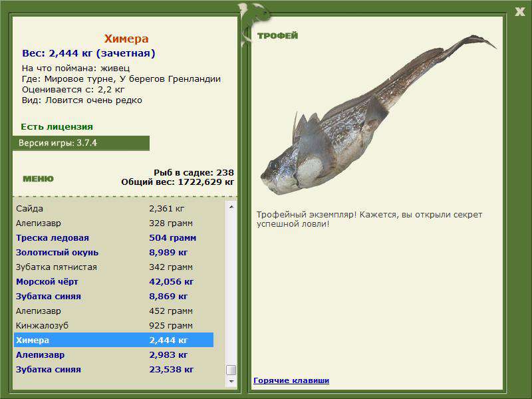This screenshot has height=399, width=532.
Task: Select the Алепизавр 452 грамм row
Action: click(114, 311)
